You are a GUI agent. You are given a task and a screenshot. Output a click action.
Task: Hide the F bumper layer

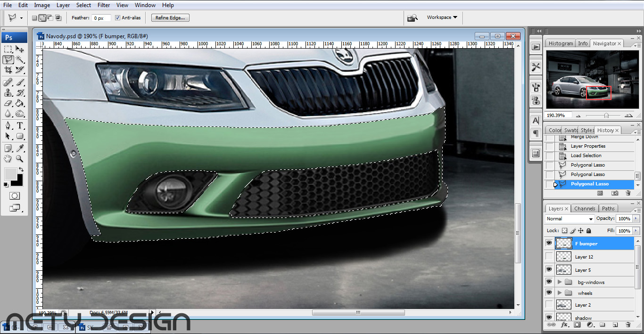(x=549, y=243)
